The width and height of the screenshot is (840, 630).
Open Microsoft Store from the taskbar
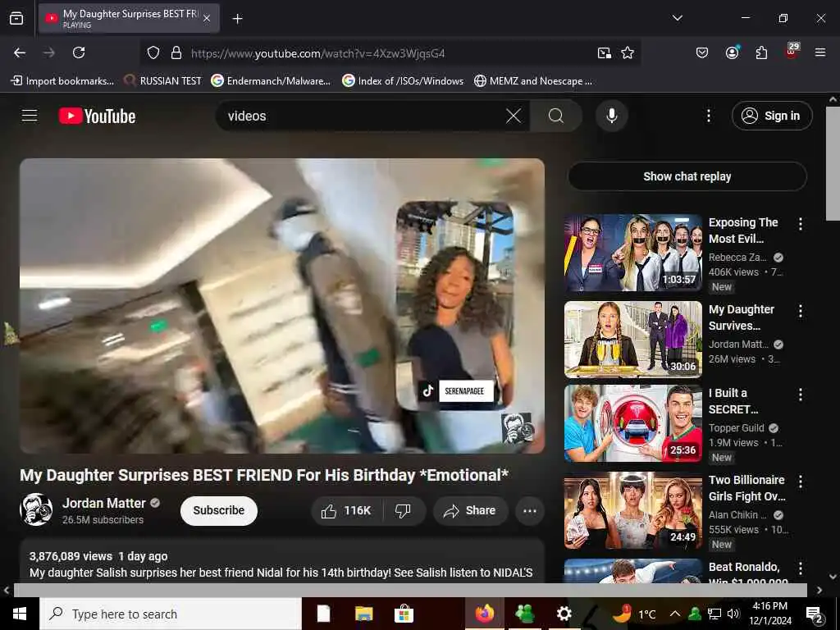404,614
